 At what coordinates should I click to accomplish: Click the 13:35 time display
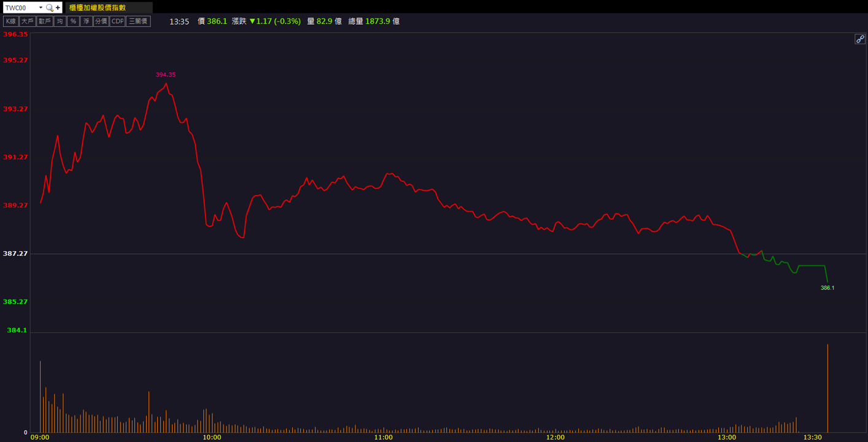pyautogui.click(x=179, y=21)
